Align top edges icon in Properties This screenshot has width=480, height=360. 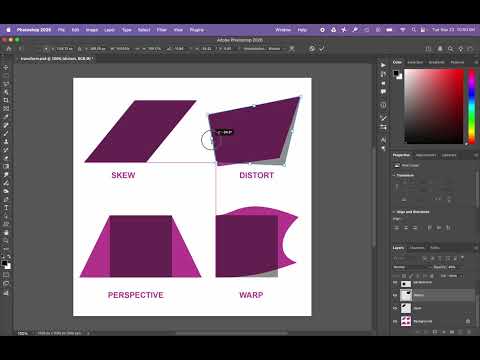430,228
